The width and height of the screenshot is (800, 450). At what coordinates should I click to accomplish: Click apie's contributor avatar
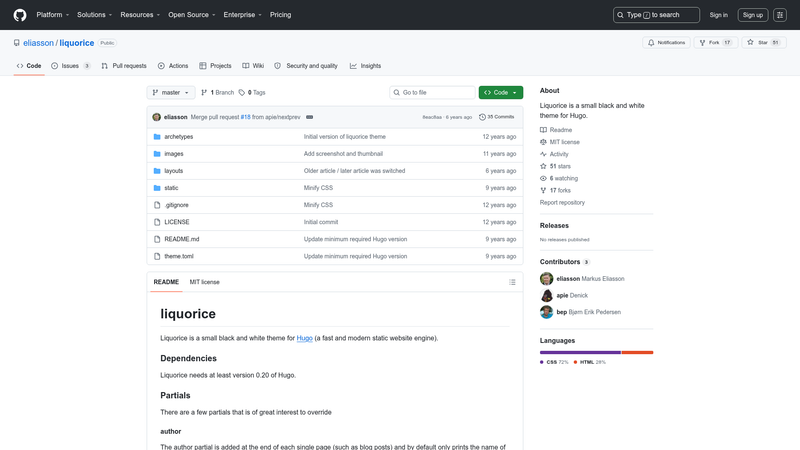546,295
